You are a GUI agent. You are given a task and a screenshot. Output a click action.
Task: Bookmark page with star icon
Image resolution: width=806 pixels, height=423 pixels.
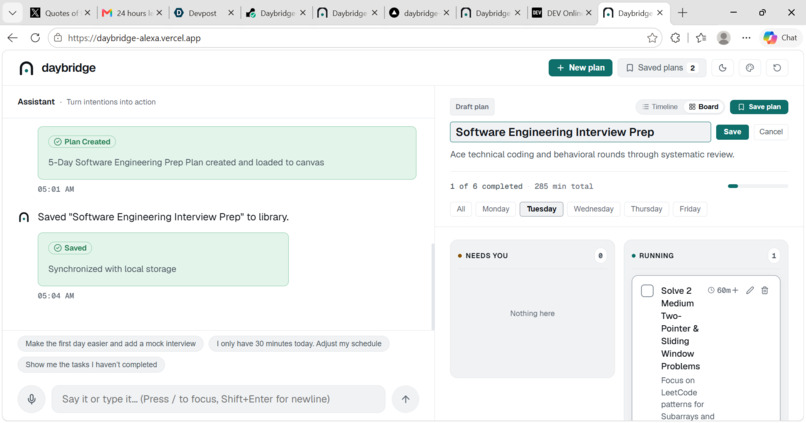tap(652, 38)
